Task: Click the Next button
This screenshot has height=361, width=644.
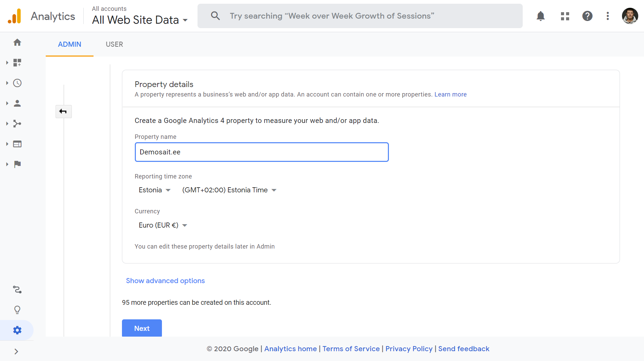Action: pos(142,328)
